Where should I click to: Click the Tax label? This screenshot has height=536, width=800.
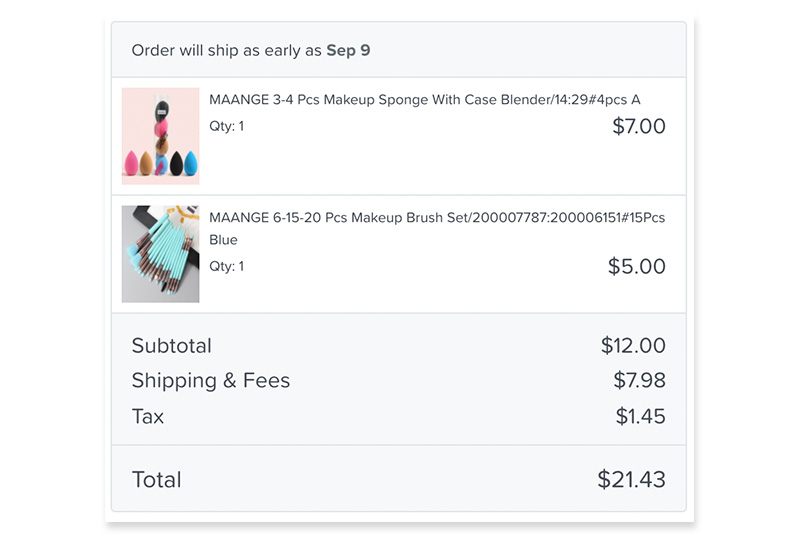pyautogui.click(x=148, y=417)
